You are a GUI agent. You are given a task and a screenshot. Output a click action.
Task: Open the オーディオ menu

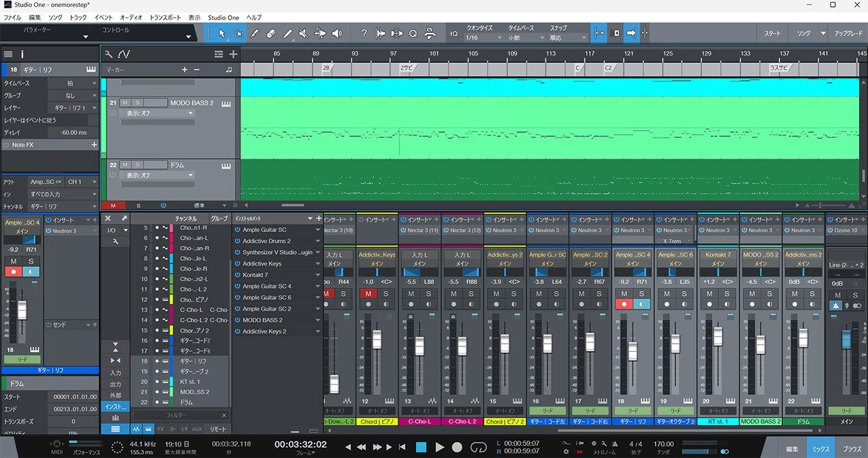(x=131, y=17)
